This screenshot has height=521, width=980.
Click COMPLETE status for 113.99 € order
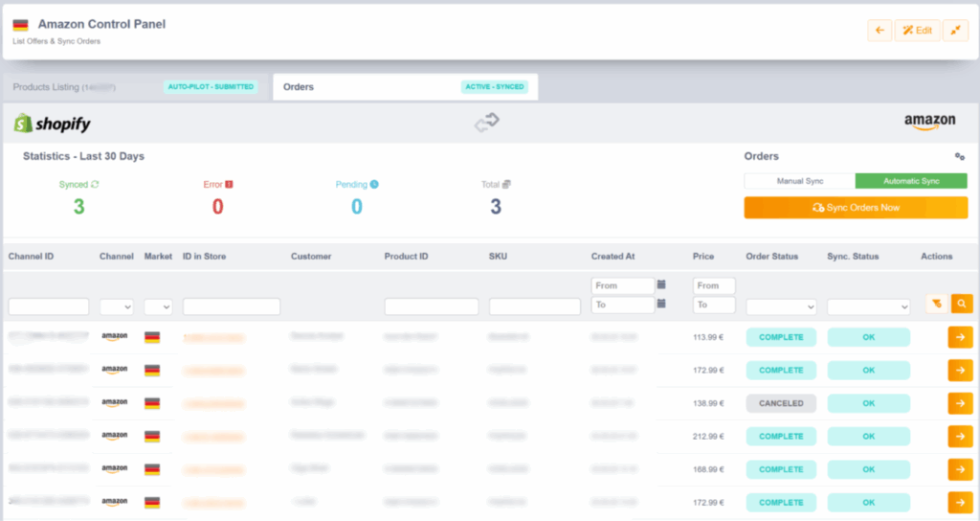click(781, 337)
